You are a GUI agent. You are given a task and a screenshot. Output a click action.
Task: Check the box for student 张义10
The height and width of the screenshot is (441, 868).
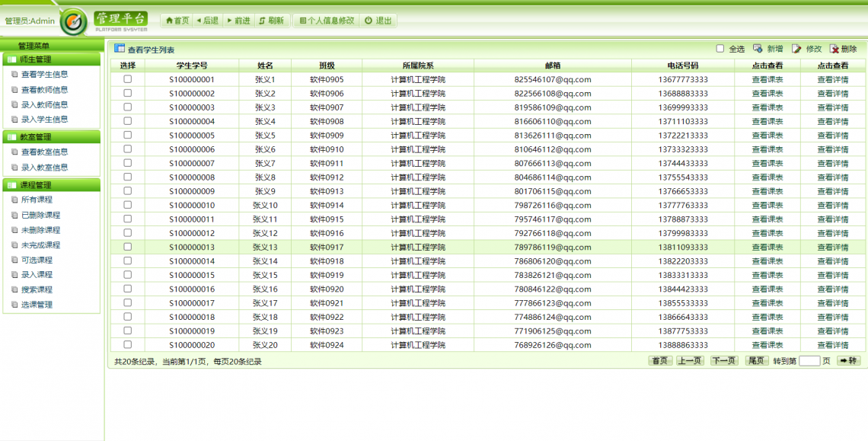127,204
